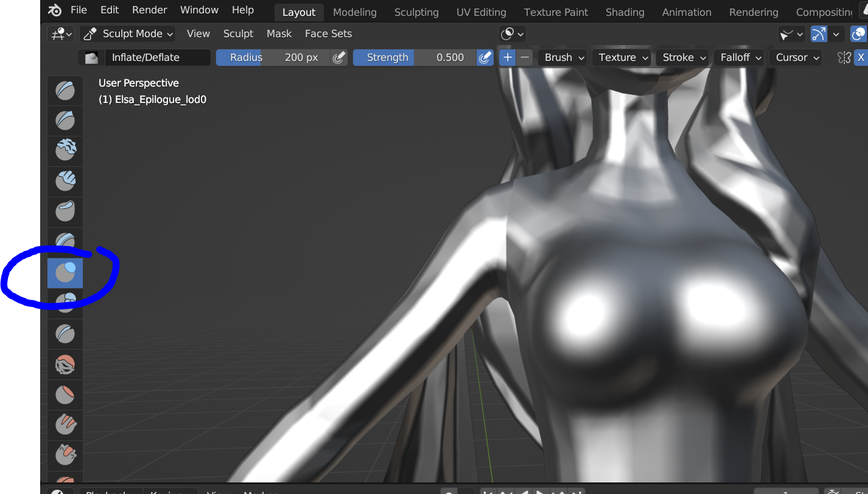
Task: Expand gizmo options dropdown arrow
Action: [836, 34]
